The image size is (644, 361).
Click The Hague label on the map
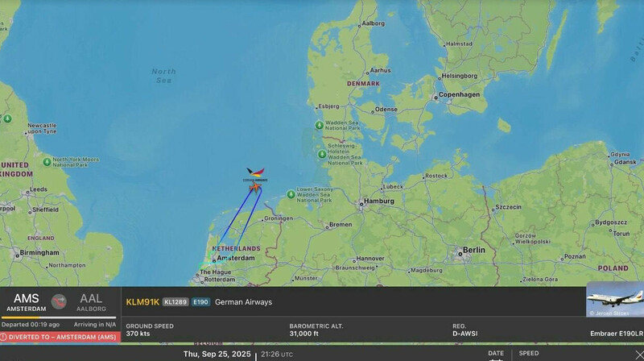pyautogui.click(x=215, y=272)
